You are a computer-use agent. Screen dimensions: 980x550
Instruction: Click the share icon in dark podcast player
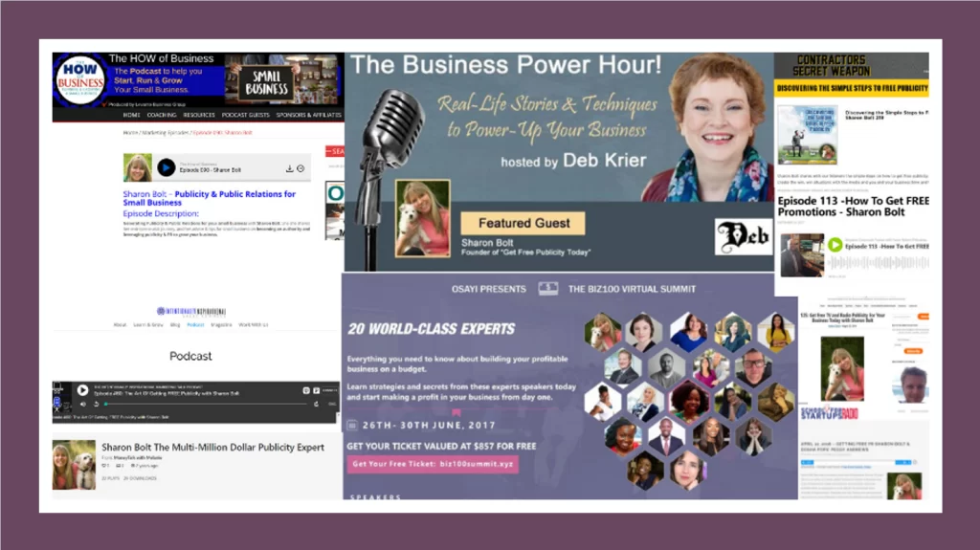316,390
